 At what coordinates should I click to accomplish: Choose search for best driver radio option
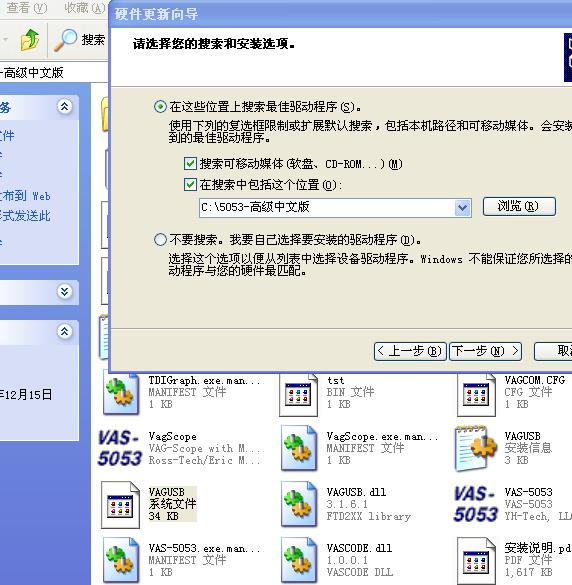[160, 107]
